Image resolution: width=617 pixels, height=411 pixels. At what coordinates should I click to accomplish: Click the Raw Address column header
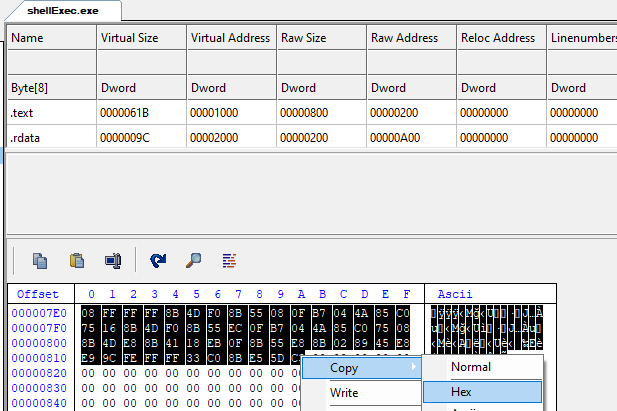point(412,38)
